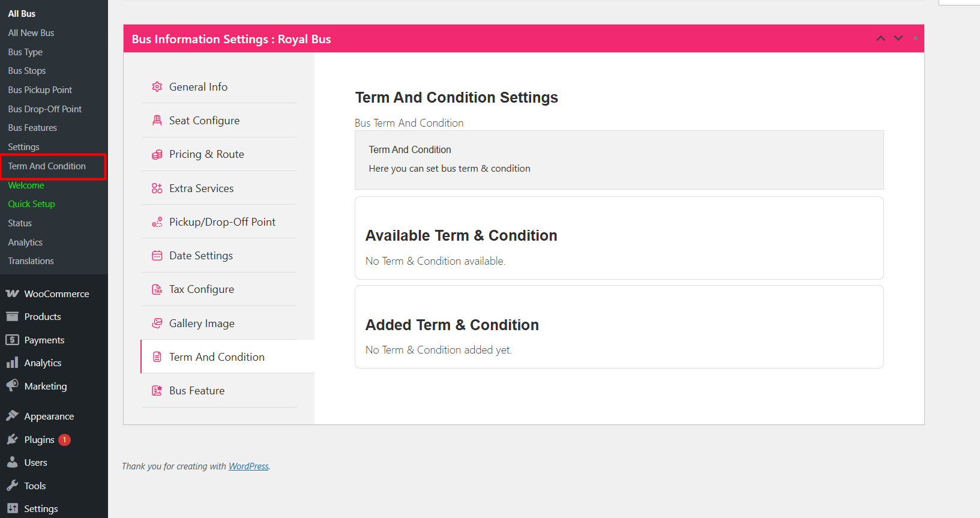Viewport: 980px width, 518px height.
Task: Open the WordPress link in the footer
Action: tap(248, 466)
